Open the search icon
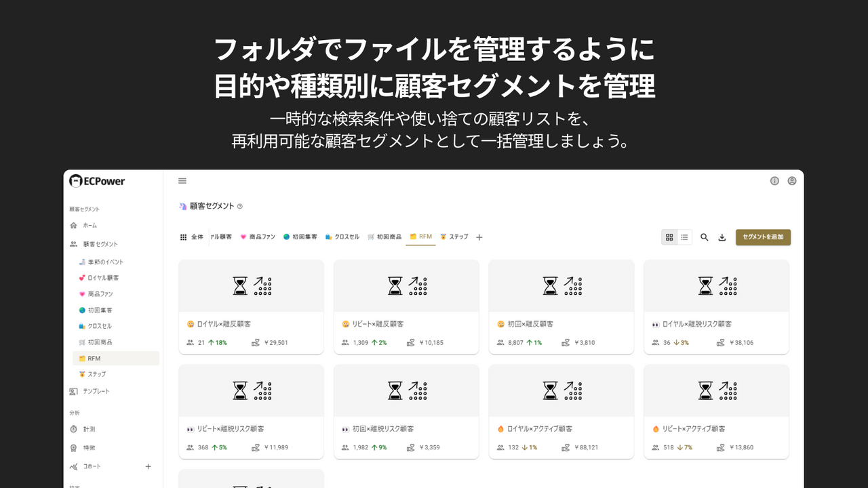Image resolution: width=868 pixels, height=488 pixels. tap(705, 237)
